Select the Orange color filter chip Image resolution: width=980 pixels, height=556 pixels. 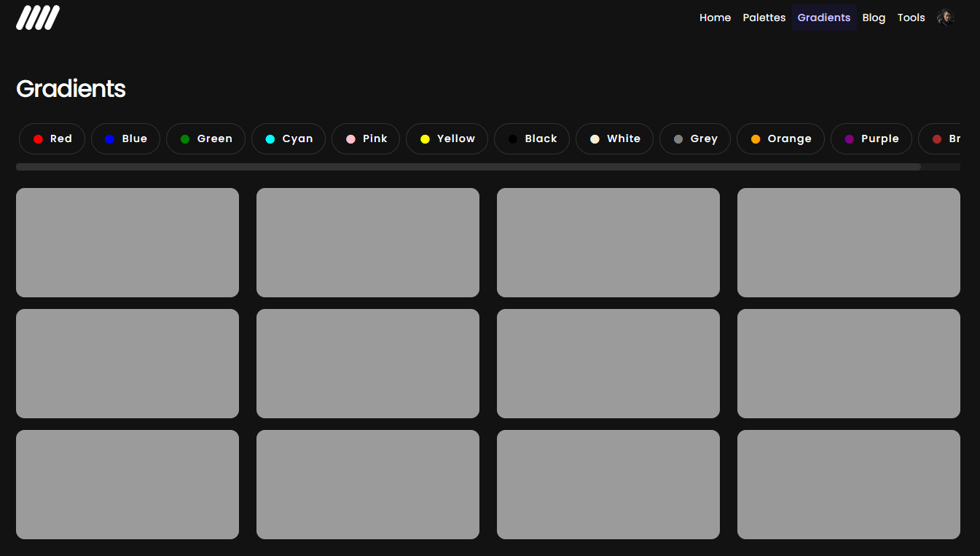tap(780, 138)
